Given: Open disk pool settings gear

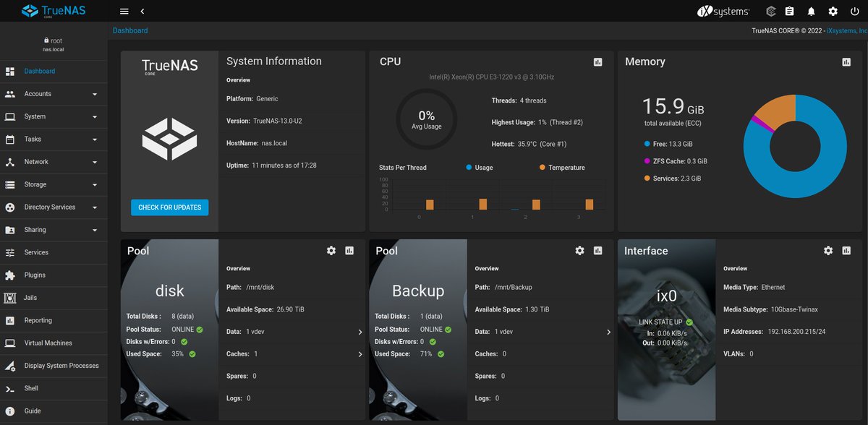Looking at the screenshot, I should [x=331, y=251].
